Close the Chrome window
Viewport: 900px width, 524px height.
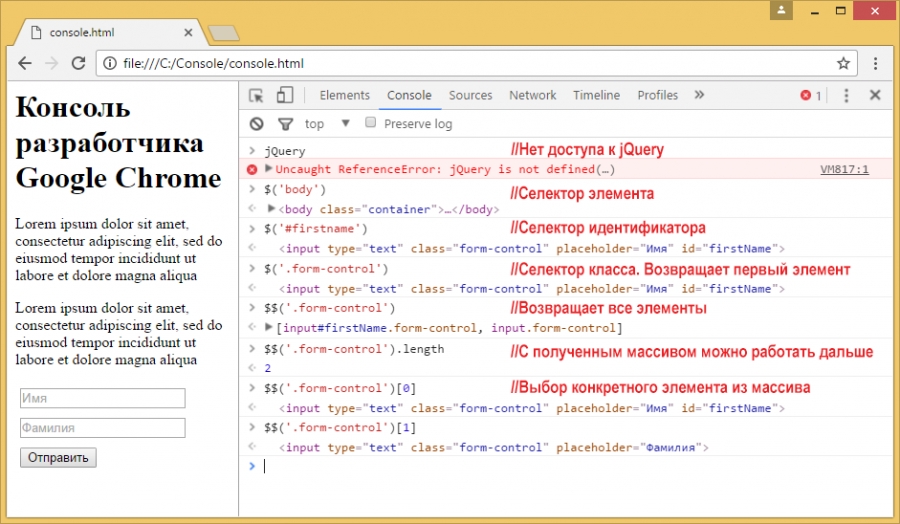[x=875, y=10]
